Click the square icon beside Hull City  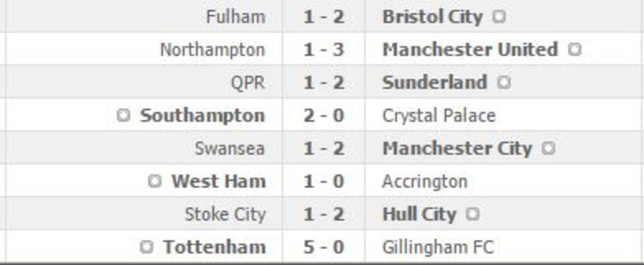click(x=472, y=214)
